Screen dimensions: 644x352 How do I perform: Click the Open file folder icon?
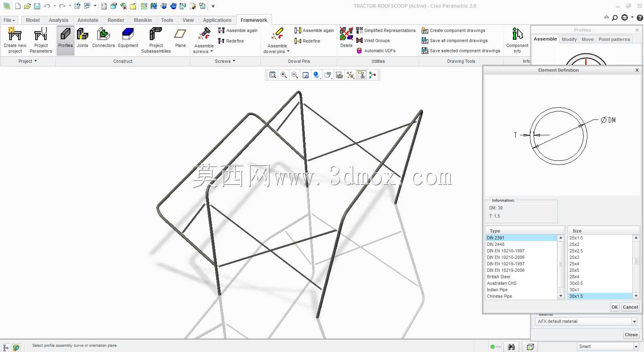[27, 6]
